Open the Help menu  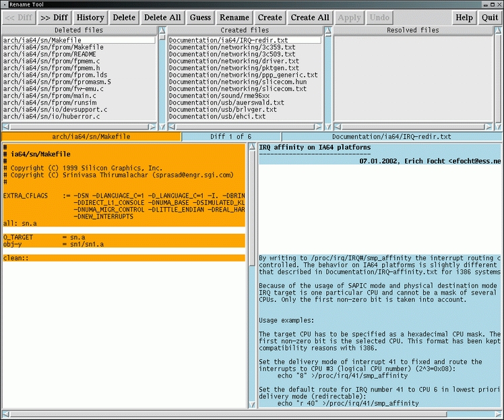(464, 18)
